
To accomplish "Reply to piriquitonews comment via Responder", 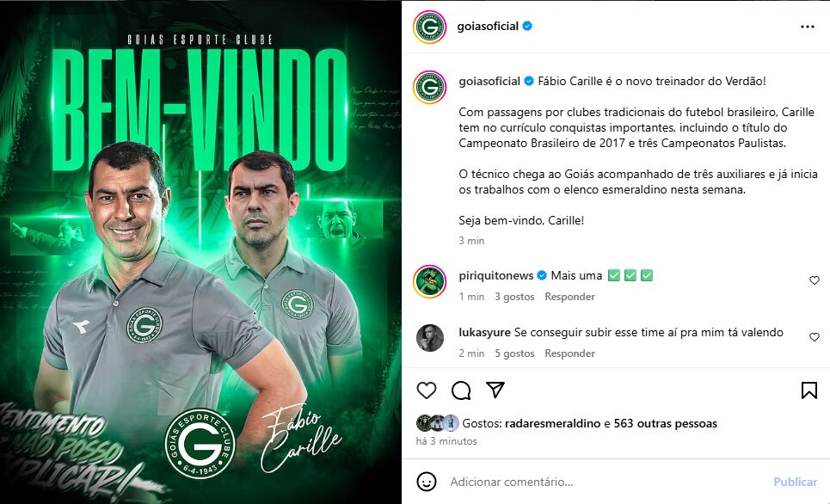I will coord(569,297).
